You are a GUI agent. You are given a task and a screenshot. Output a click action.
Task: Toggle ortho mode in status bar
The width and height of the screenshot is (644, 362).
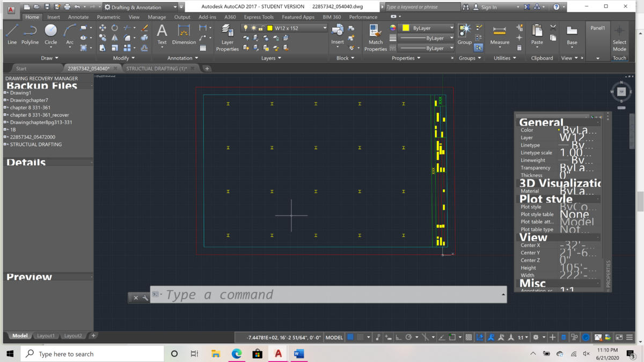coord(398,337)
